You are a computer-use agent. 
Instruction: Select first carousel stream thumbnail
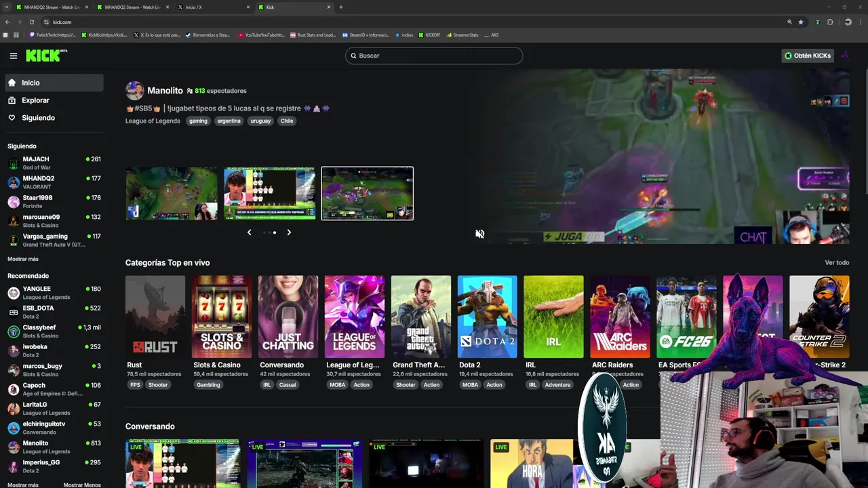click(172, 193)
